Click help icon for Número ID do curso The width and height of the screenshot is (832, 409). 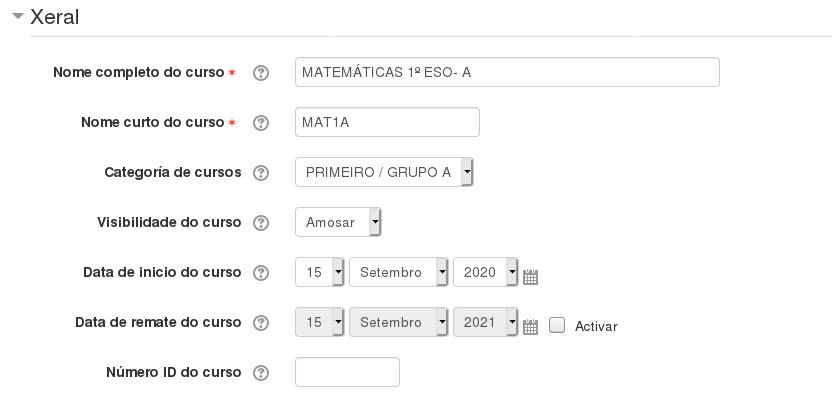click(x=261, y=373)
